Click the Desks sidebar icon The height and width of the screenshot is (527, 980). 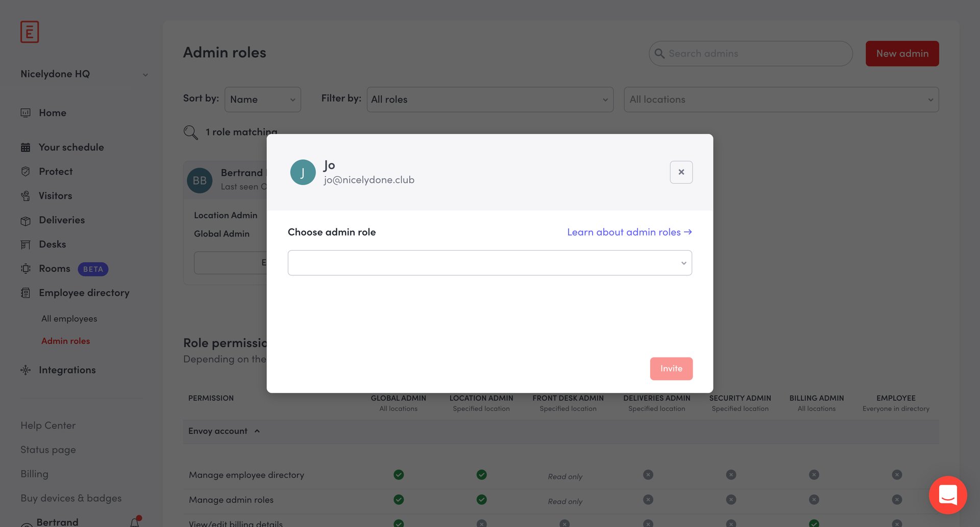click(26, 244)
